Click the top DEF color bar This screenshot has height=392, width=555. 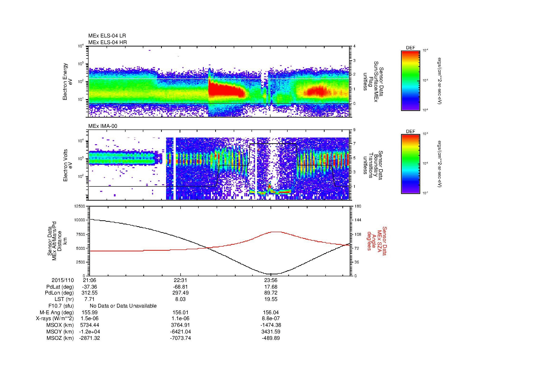point(410,80)
